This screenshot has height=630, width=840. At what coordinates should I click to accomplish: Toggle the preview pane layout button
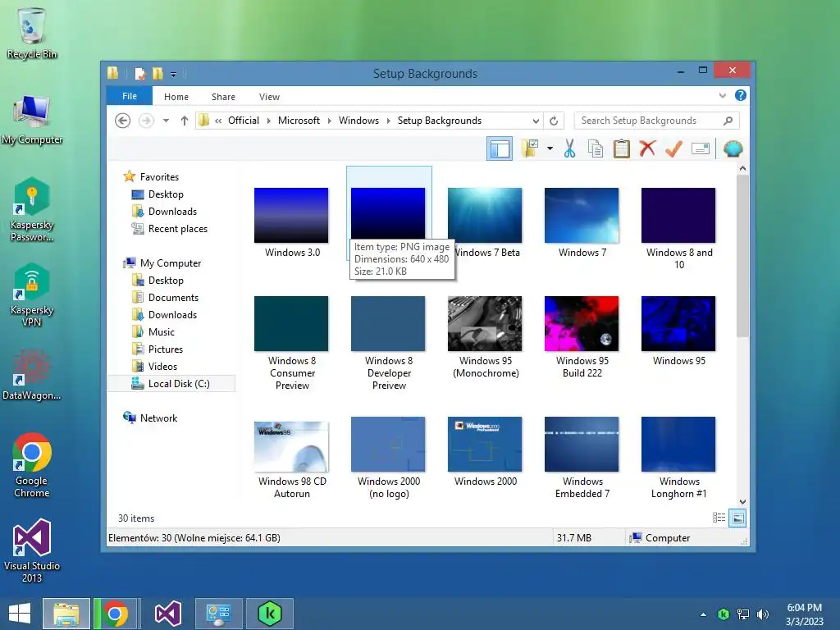tap(500, 149)
